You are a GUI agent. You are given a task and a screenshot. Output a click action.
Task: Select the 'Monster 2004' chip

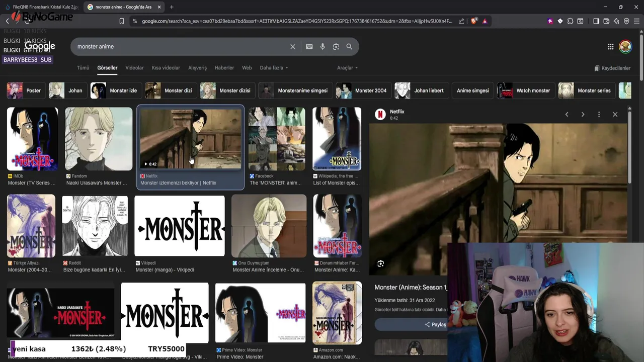point(363,90)
